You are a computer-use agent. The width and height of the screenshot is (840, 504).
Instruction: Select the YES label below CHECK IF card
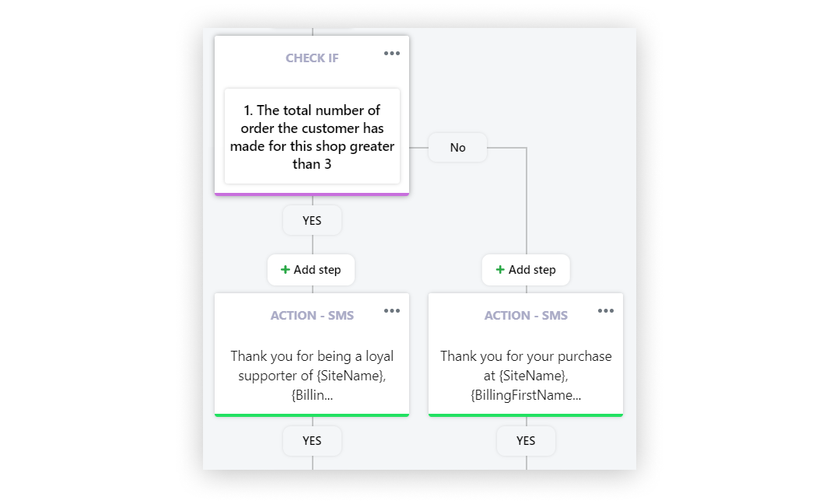312,221
